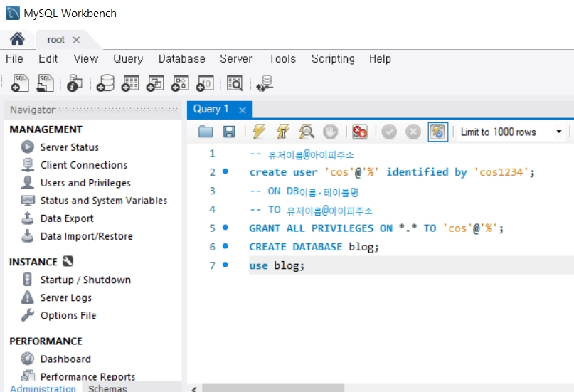The image size is (574, 392).
Task: Open the Edit menu
Action: (48, 59)
